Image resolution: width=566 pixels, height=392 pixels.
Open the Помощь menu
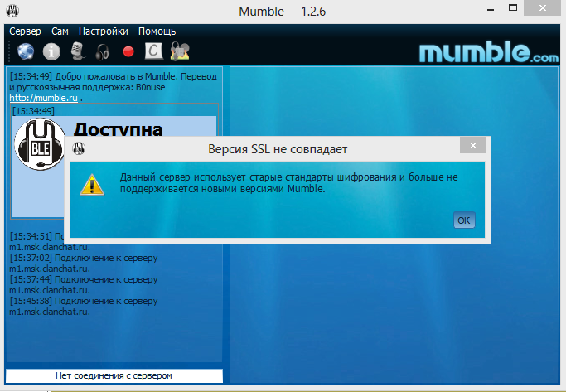pos(157,31)
